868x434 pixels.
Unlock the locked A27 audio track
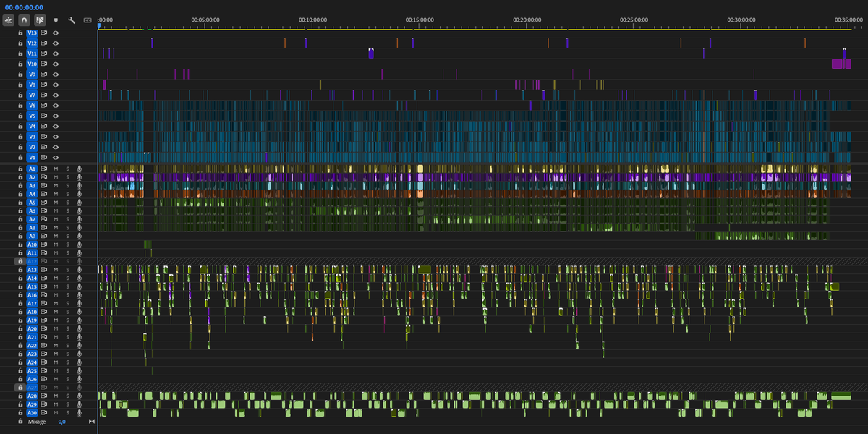(20, 388)
